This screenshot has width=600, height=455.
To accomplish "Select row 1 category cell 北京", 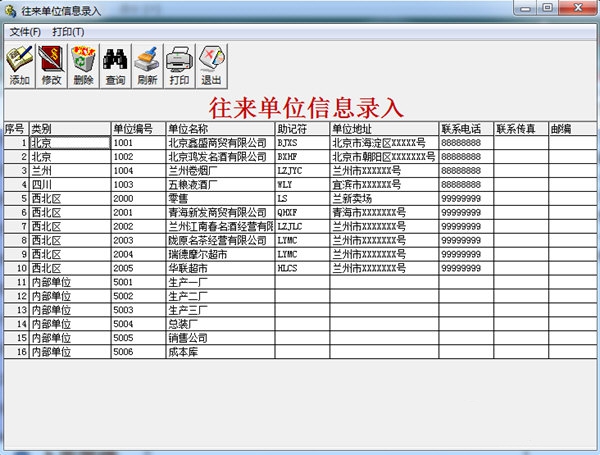I will point(70,143).
